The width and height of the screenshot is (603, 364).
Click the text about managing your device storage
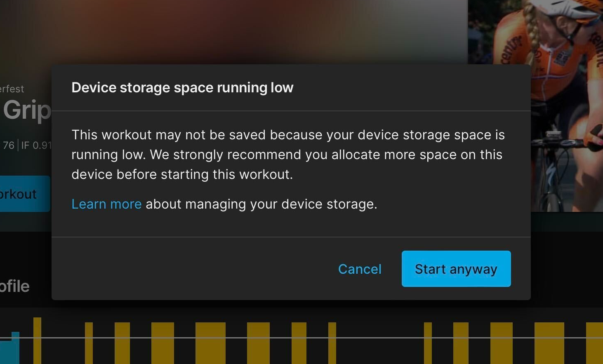pyautogui.click(x=261, y=204)
